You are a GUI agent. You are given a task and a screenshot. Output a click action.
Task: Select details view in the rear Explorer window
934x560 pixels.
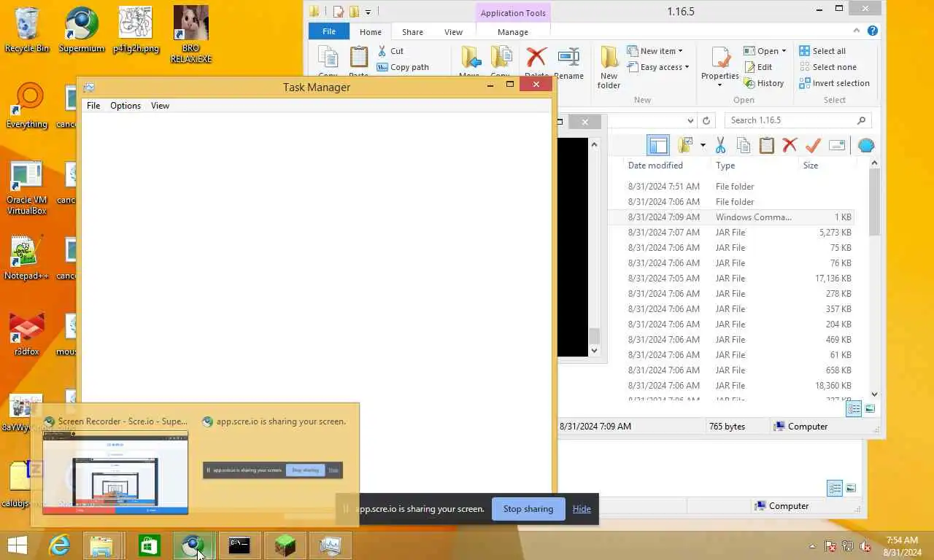click(835, 488)
